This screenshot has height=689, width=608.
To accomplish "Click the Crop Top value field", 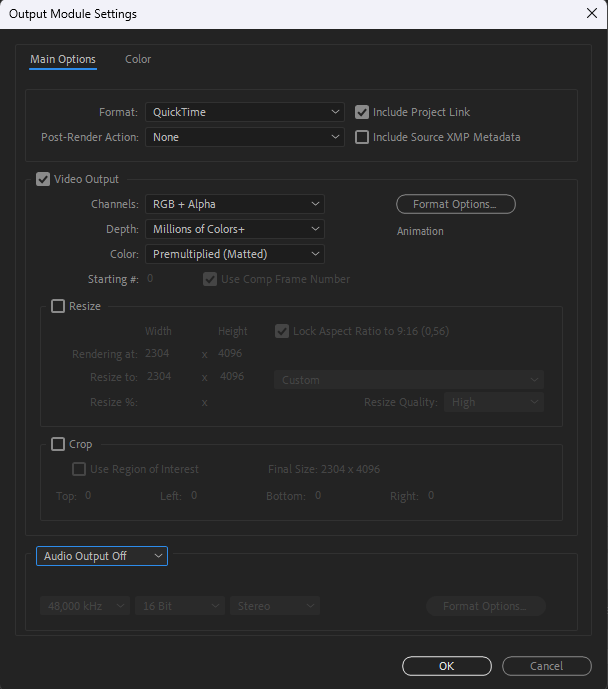I will [88, 495].
